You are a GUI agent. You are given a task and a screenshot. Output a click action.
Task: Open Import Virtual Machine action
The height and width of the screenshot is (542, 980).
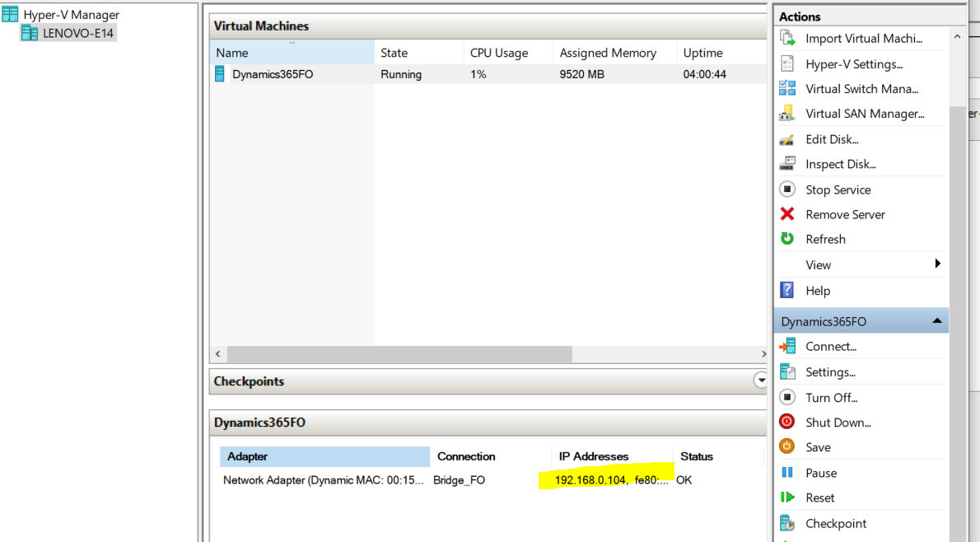(x=864, y=38)
